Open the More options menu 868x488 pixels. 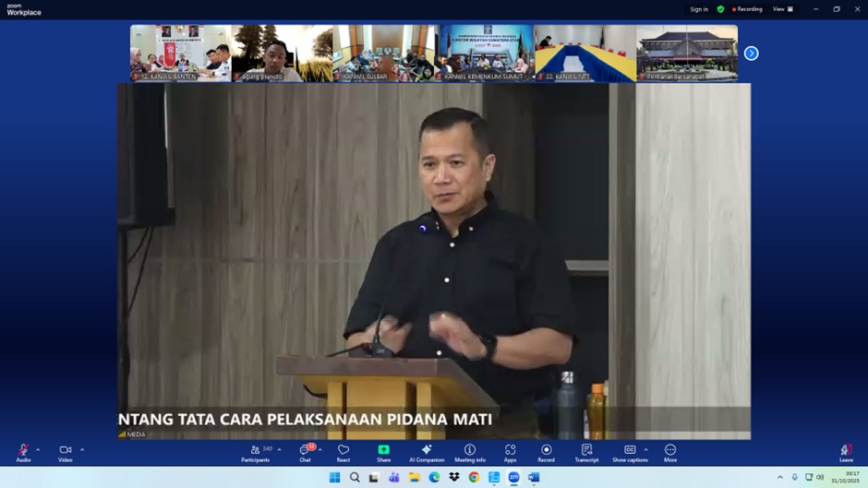pyautogui.click(x=670, y=452)
